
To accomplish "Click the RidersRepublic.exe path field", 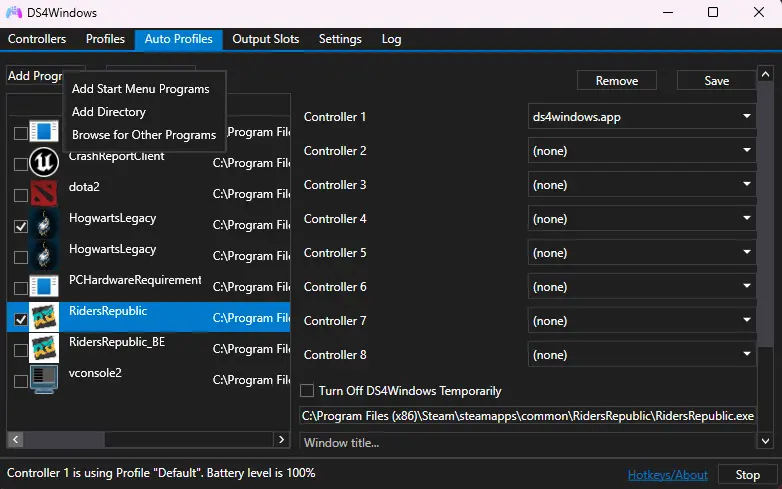I will click(x=528, y=416).
